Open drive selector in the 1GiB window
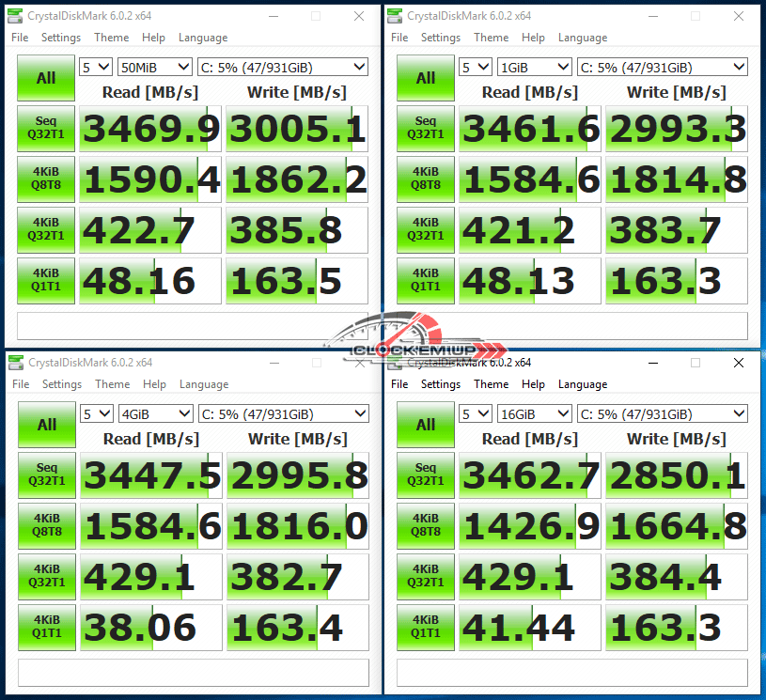766x700 pixels. [662, 67]
